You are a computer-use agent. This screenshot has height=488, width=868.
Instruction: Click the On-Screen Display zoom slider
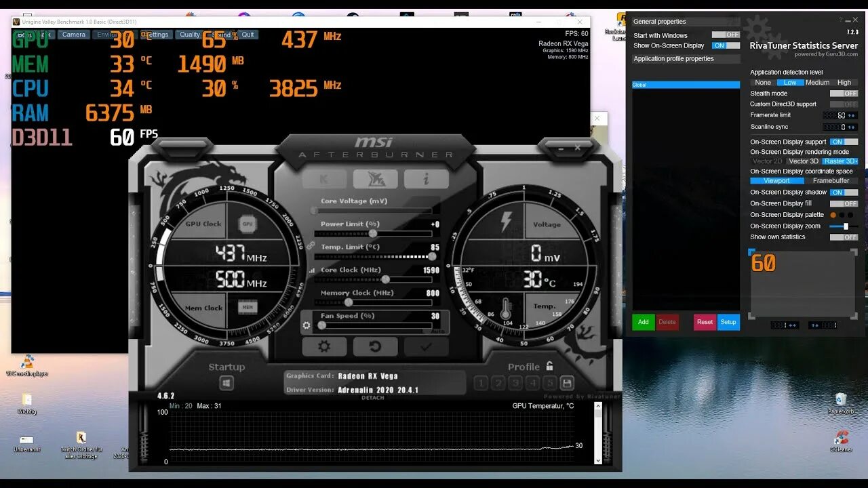tap(844, 226)
